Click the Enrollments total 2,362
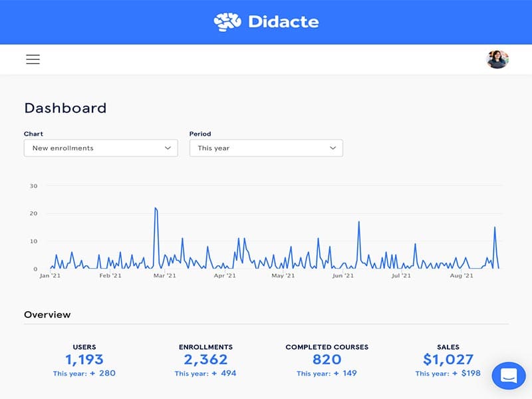Image resolution: width=532 pixels, height=399 pixels. [x=205, y=359]
